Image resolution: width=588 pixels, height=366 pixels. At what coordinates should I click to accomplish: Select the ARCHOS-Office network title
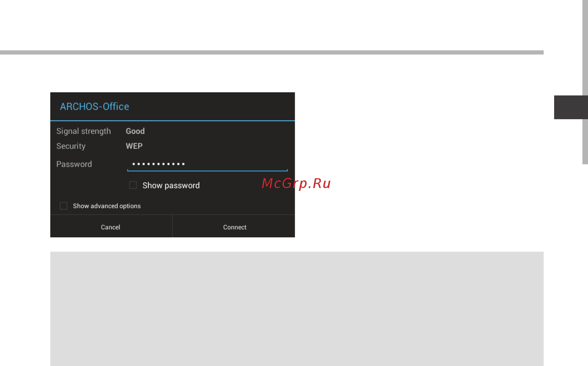pyautogui.click(x=95, y=107)
